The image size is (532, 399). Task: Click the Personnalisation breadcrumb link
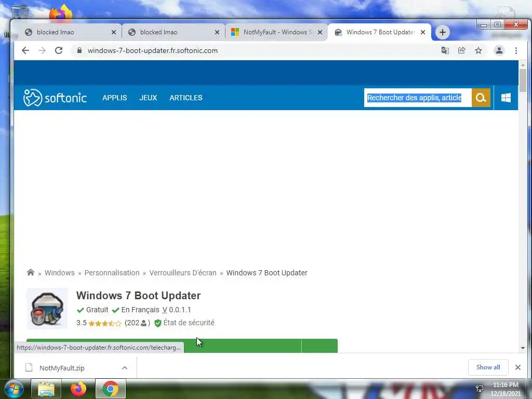(112, 273)
